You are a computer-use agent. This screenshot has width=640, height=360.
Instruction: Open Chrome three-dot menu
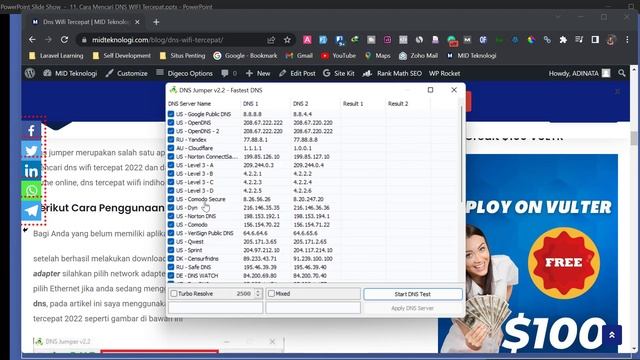[x=627, y=40]
